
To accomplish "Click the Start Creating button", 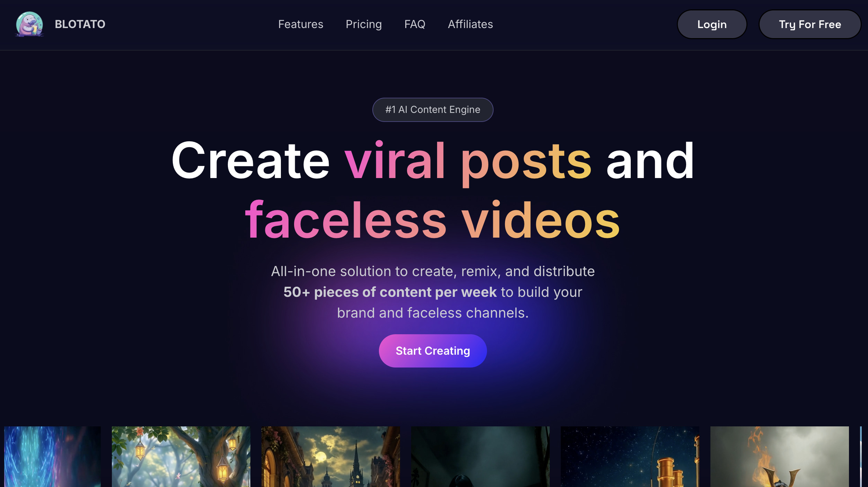I will (x=433, y=351).
